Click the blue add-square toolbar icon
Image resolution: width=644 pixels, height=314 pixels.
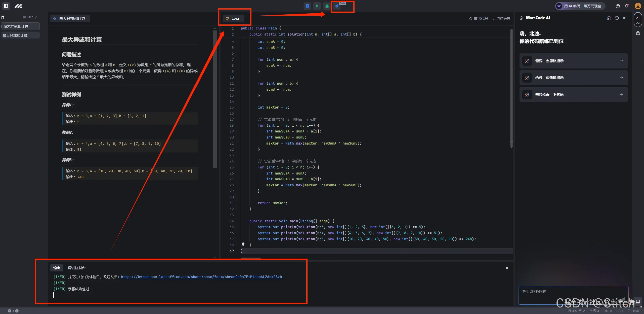coord(307,6)
